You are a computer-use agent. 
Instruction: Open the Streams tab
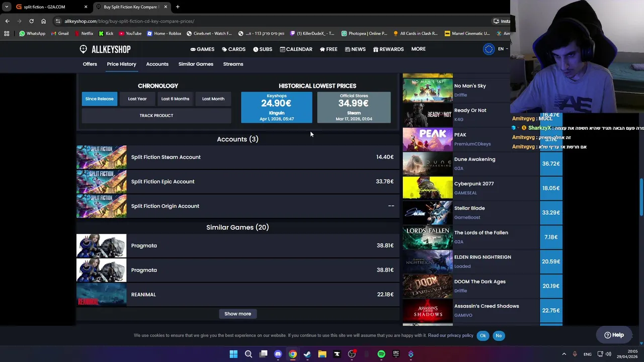click(233, 64)
